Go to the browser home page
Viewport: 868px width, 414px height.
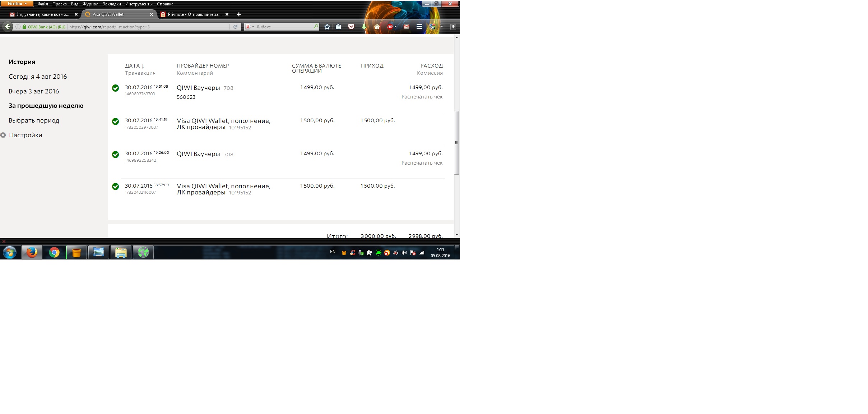[x=377, y=27]
